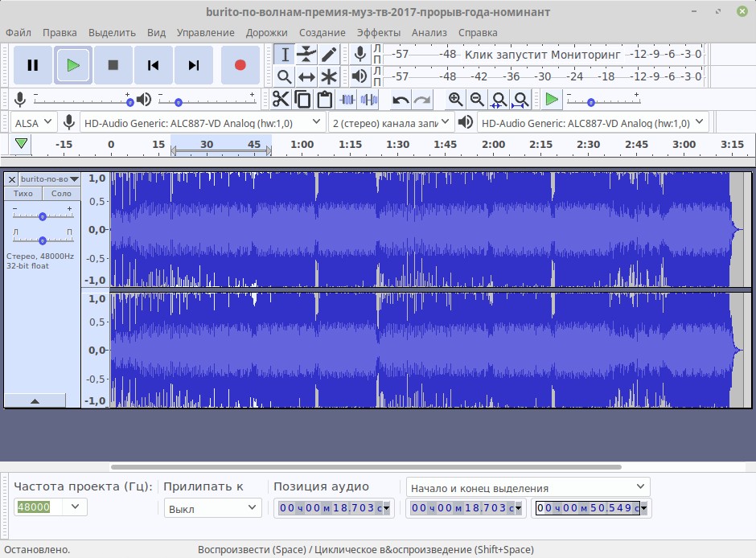Viewport: 756px width, 558px height.
Task: Click the green Play button
Action: point(73,65)
